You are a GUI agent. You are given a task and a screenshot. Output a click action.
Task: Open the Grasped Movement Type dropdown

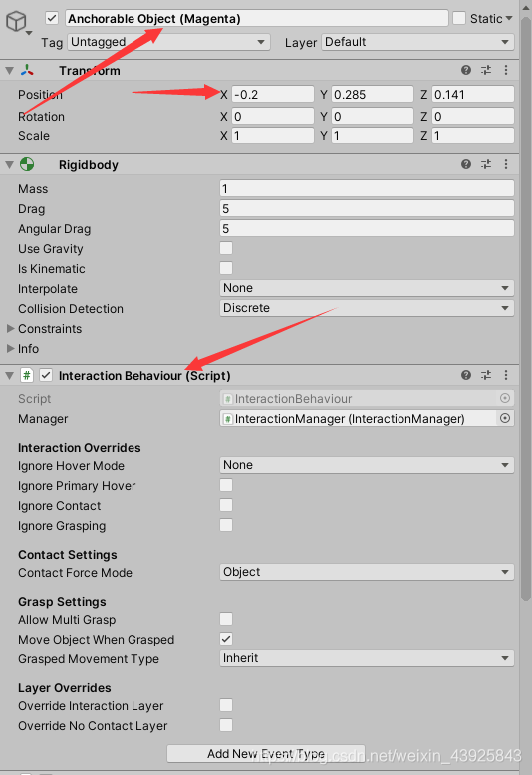(367, 658)
